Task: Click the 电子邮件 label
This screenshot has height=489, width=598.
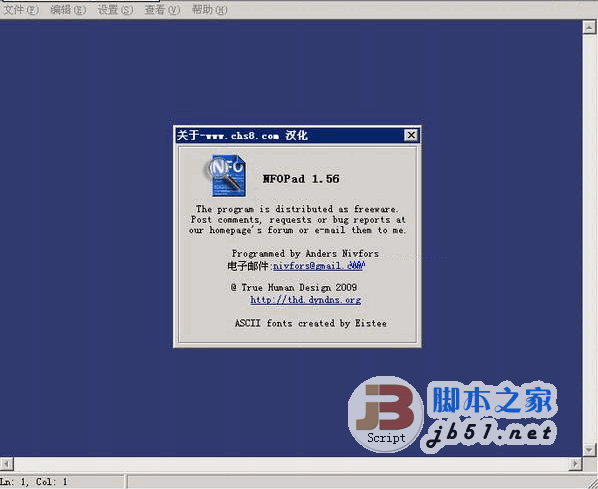Action: point(249,266)
